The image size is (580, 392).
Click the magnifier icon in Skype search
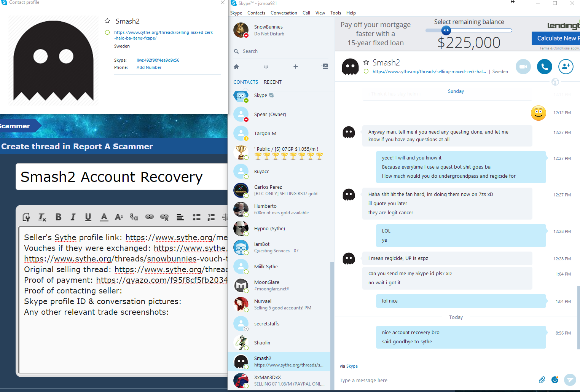pyautogui.click(x=236, y=51)
